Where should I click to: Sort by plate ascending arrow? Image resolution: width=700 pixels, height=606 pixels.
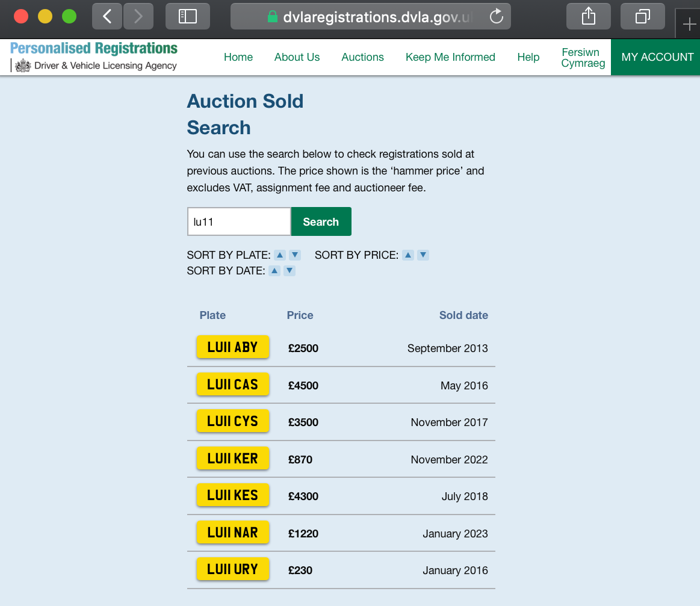(280, 255)
